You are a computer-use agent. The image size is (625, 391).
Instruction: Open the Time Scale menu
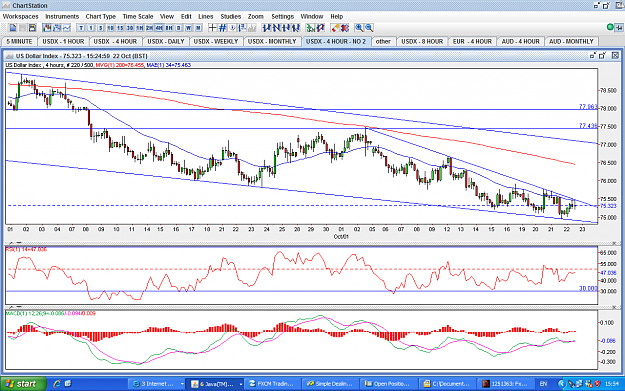pos(138,16)
